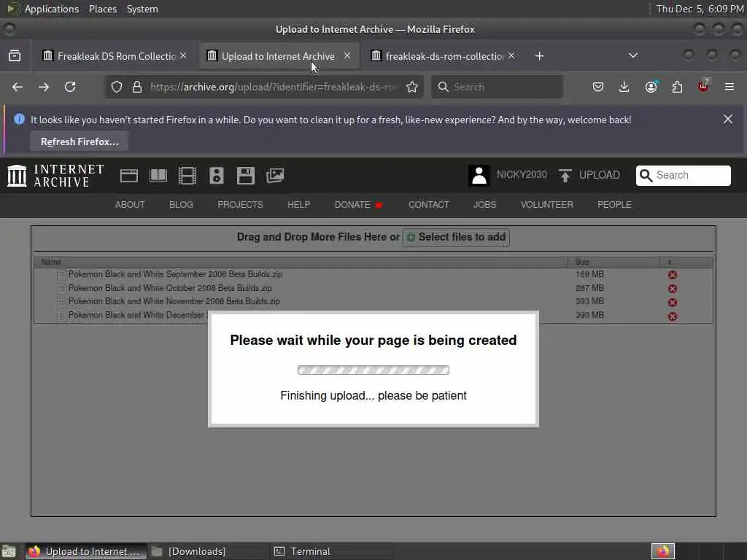
Task: Open the HELP link
Action: point(298,205)
